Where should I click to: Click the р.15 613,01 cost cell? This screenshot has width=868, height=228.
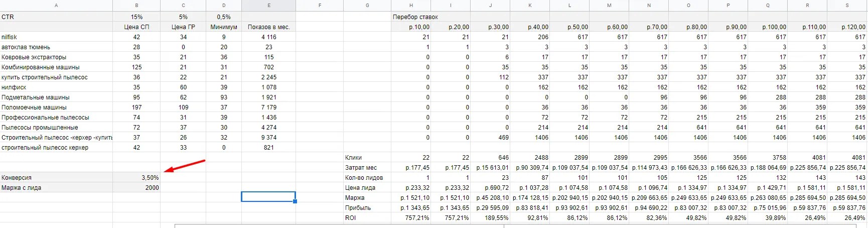[x=490, y=167]
